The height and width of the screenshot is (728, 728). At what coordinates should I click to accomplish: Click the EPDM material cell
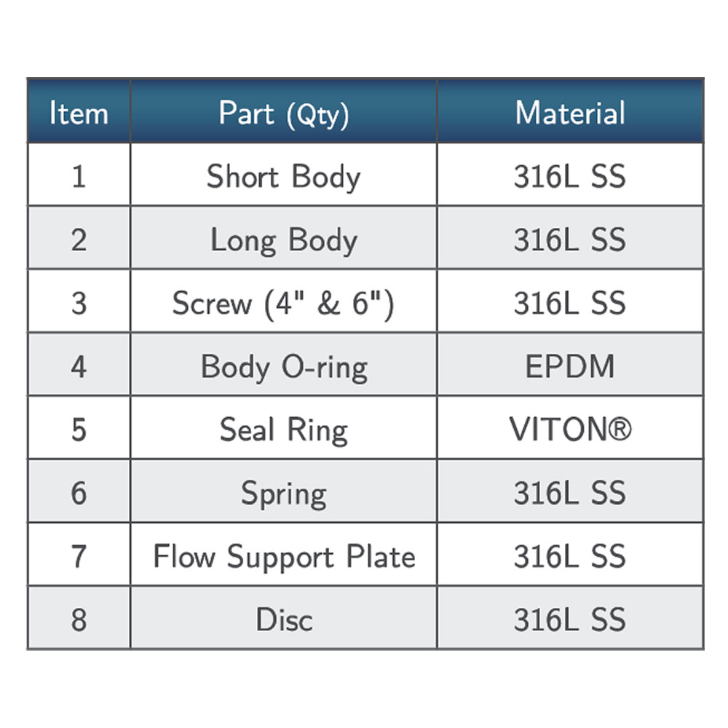click(x=570, y=367)
